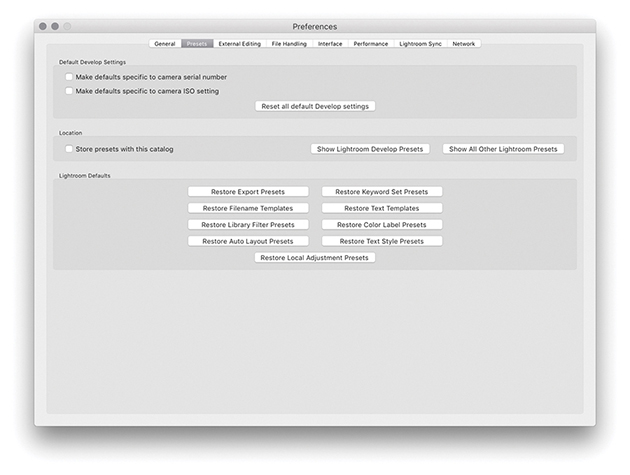The image size is (630, 475).
Task: Click Restore Library Filter Presets
Action: [x=248, y=225]
